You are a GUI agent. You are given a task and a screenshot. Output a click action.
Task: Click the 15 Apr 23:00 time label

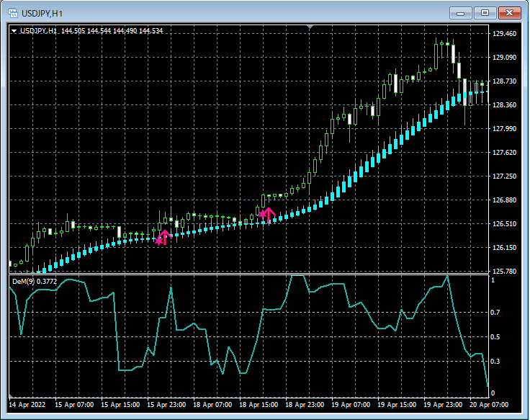pyautogui.click(x=166, y=404)
